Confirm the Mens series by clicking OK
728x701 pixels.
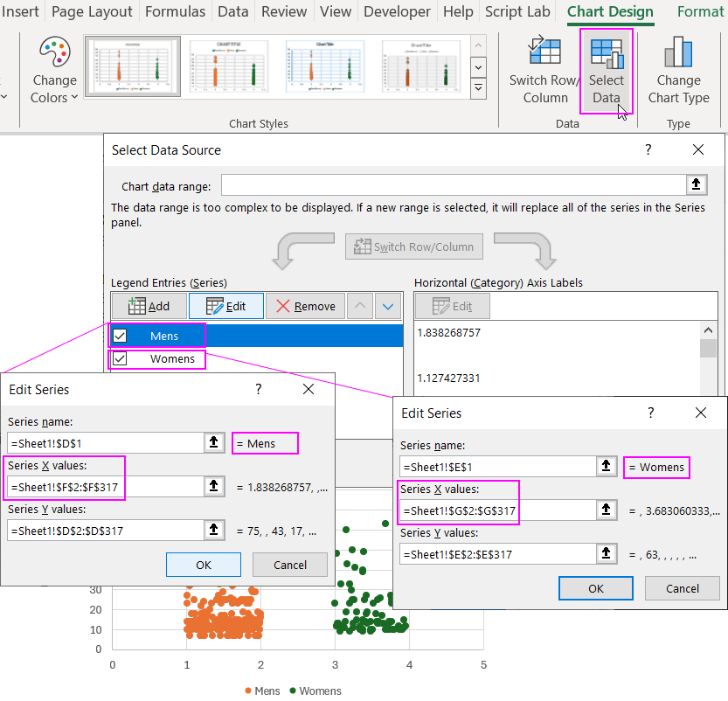click(x=203, y=564)
